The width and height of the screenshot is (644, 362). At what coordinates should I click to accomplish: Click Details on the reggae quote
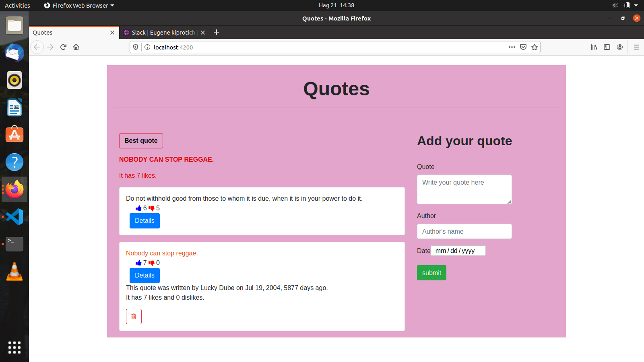[x=144, y=276]
